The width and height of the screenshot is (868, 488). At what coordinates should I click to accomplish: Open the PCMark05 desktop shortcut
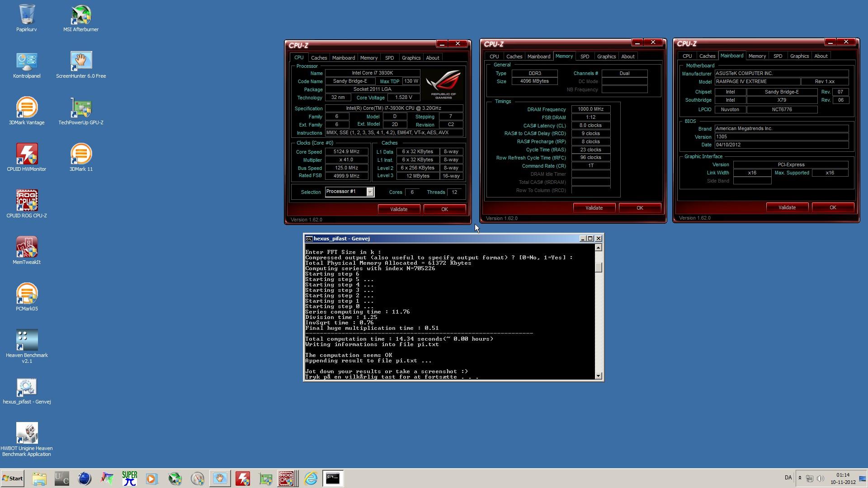pos(27,298)
